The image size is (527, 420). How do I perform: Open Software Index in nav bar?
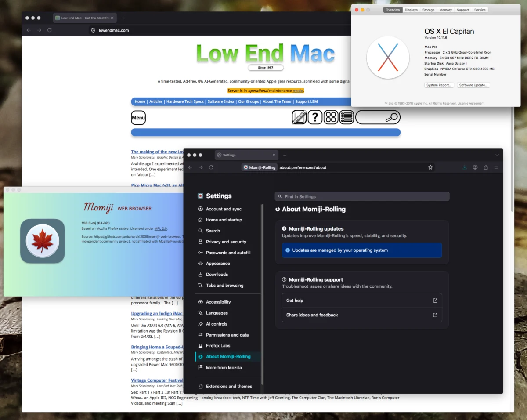pyautogui.click(x=221, y=101)
